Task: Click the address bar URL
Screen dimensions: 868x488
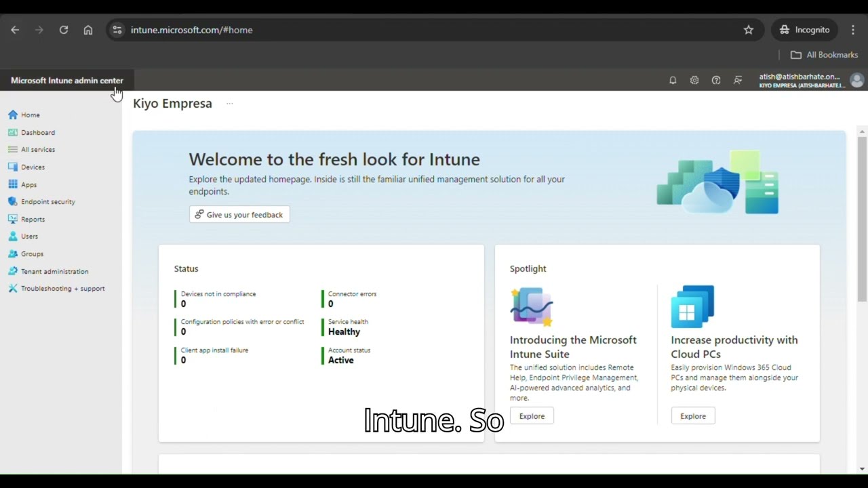Action: tap(192, 30)
